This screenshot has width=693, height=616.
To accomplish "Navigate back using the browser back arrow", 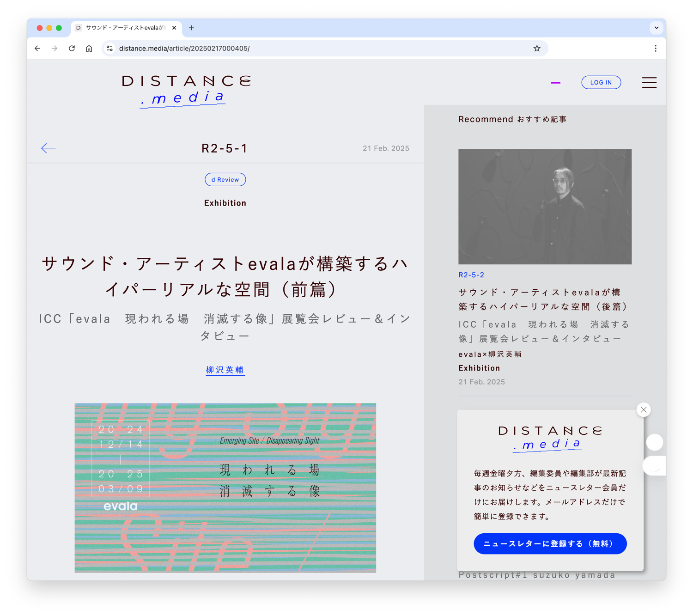I will click(37, 48).
